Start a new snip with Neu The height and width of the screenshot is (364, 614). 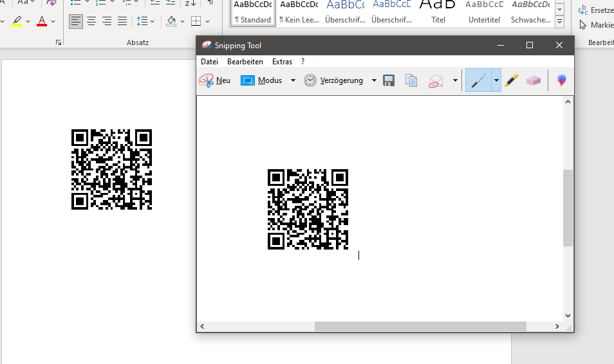coord(214,80)
